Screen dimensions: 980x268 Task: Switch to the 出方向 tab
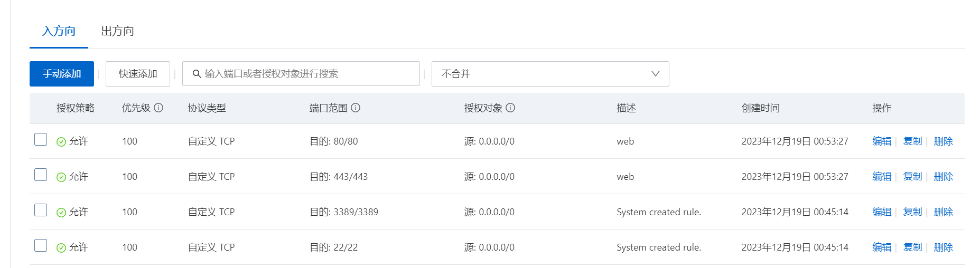click(x=117, y=31)
